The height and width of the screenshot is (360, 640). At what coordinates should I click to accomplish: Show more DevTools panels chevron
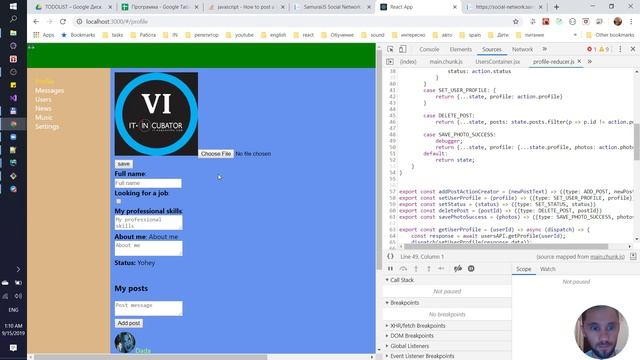click(544, 49)
